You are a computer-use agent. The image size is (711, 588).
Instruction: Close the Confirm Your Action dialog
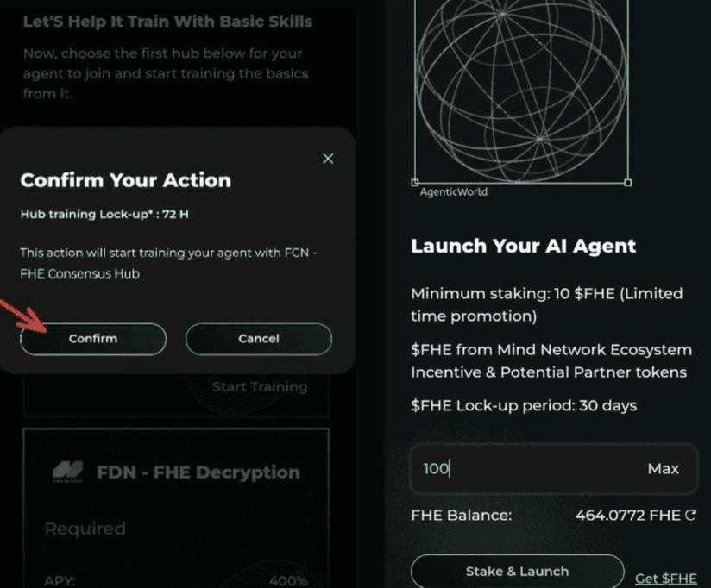click(328, 159)
